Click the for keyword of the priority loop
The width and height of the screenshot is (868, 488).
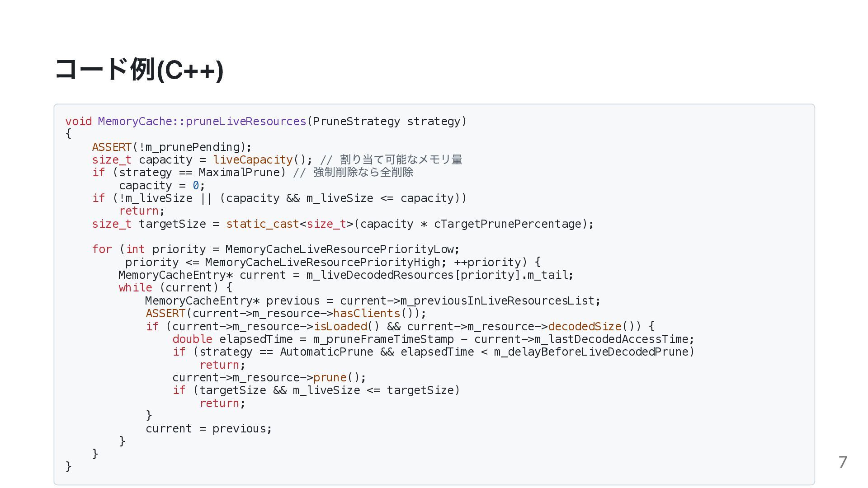point(102,249)
